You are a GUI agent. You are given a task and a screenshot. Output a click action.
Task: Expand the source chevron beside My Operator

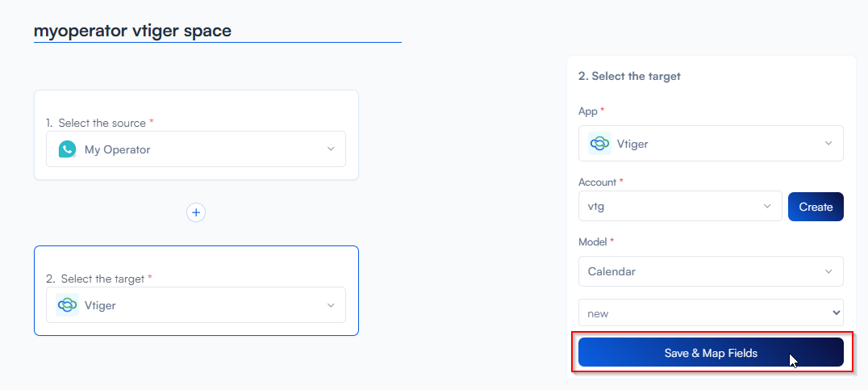pyautogui.click(x=331, y=149)
